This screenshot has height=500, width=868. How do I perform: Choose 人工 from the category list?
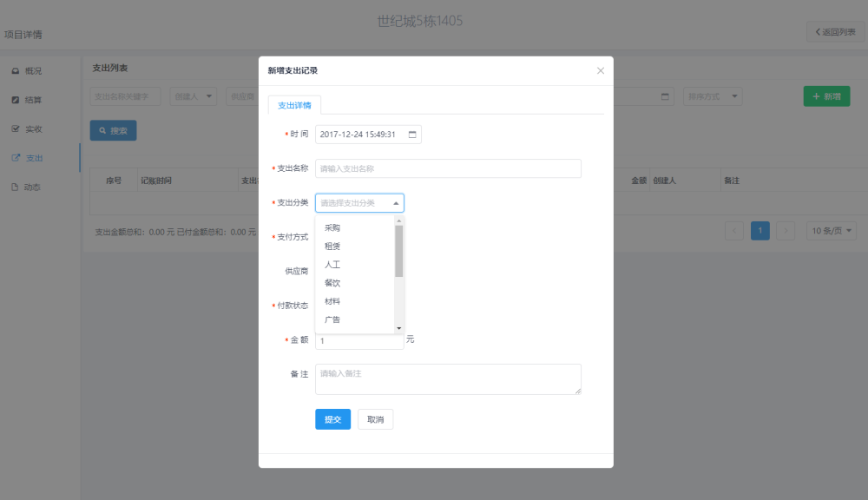pyautogui.click(x=355, y=265)
